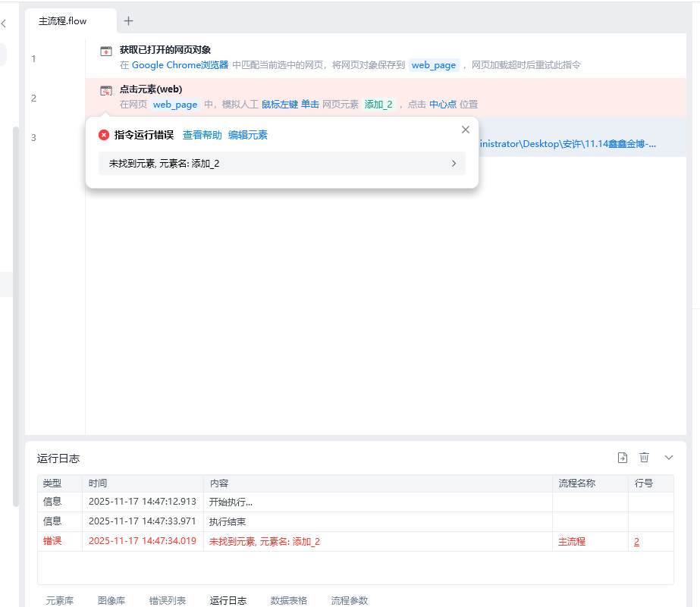Viewport: 700px width, 607px height.
Task: Select line number 2
Action: [33, 98]
